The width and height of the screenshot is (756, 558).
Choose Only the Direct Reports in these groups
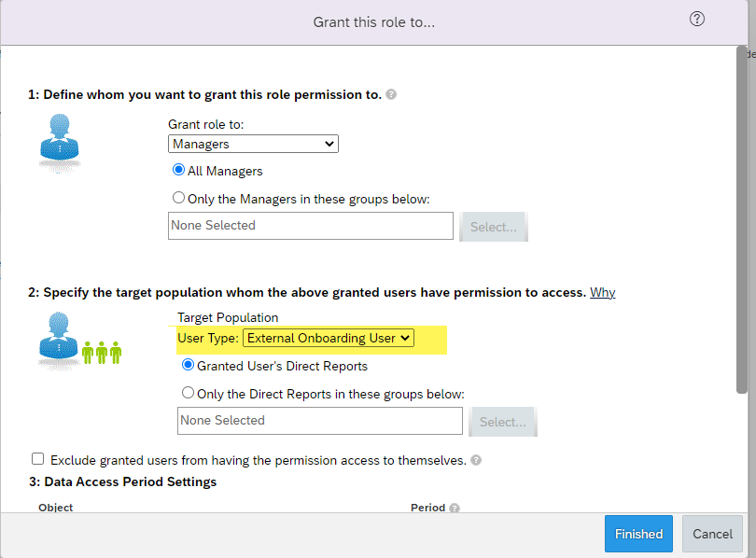tap(188, 393)
